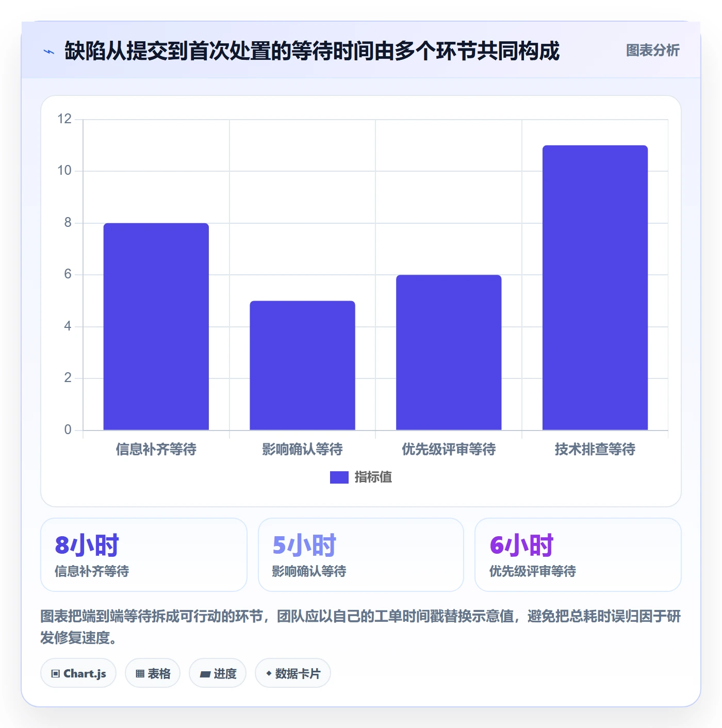The width and height of the screenshot is (722, 728).
Task: Click the lightning icon beside the title
Action: click(48, 52)
